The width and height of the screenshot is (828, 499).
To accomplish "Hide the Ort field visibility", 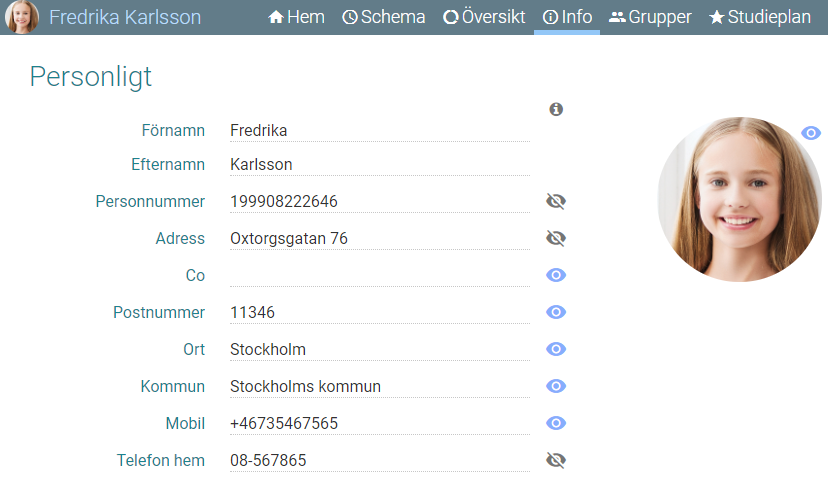I will coord(556,349).
